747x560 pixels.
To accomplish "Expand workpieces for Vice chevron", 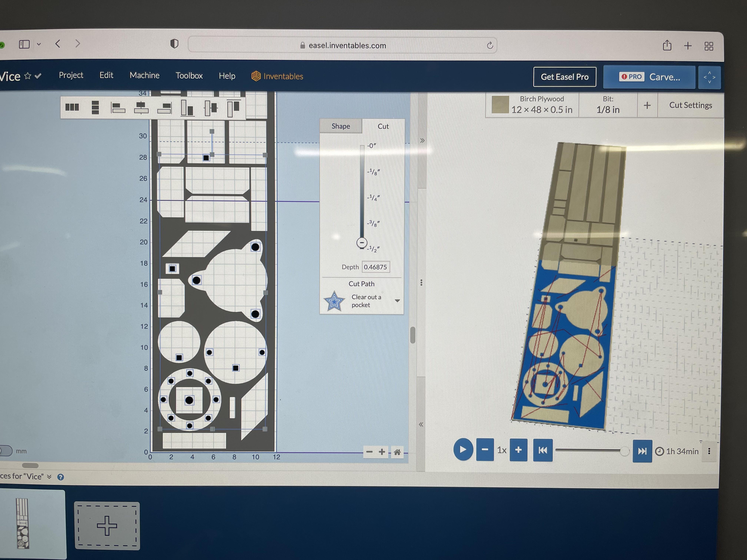I will [49, 476].
